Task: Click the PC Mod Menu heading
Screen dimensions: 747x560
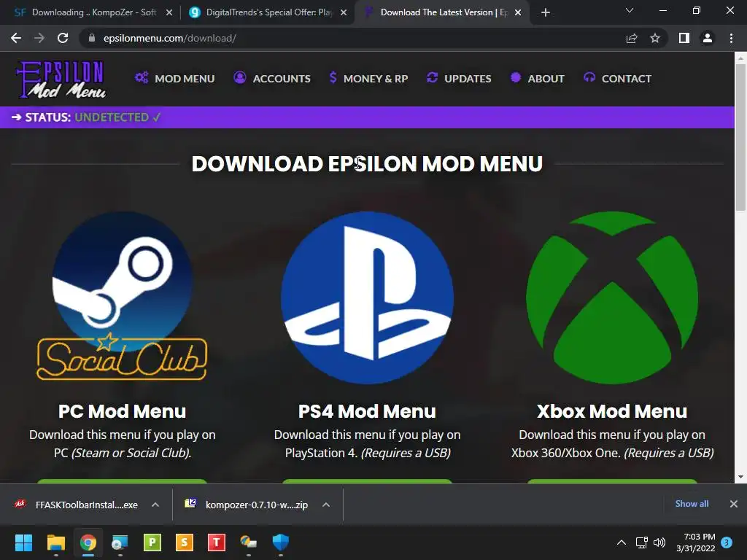Action: [122, 411]
